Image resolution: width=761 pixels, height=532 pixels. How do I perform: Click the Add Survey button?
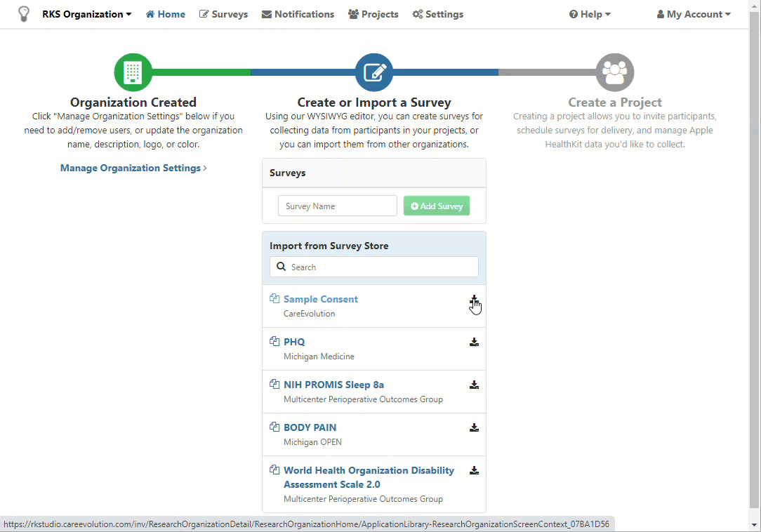point(436,206)
